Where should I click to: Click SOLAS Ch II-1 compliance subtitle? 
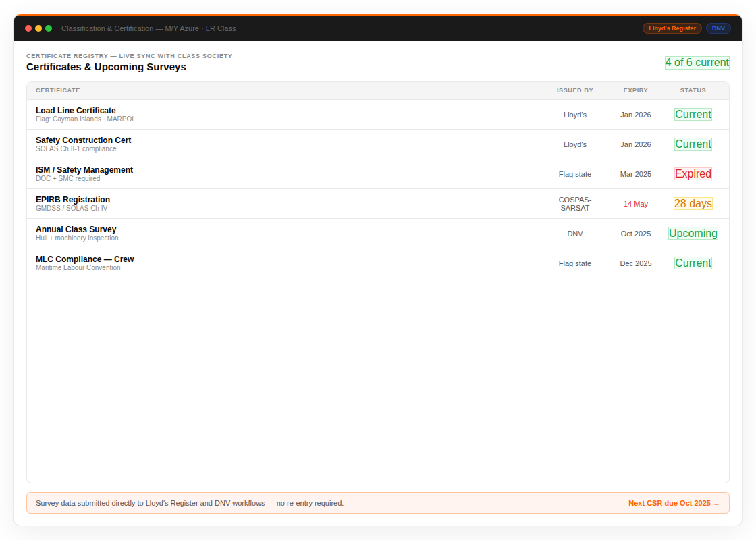(76, 148)
